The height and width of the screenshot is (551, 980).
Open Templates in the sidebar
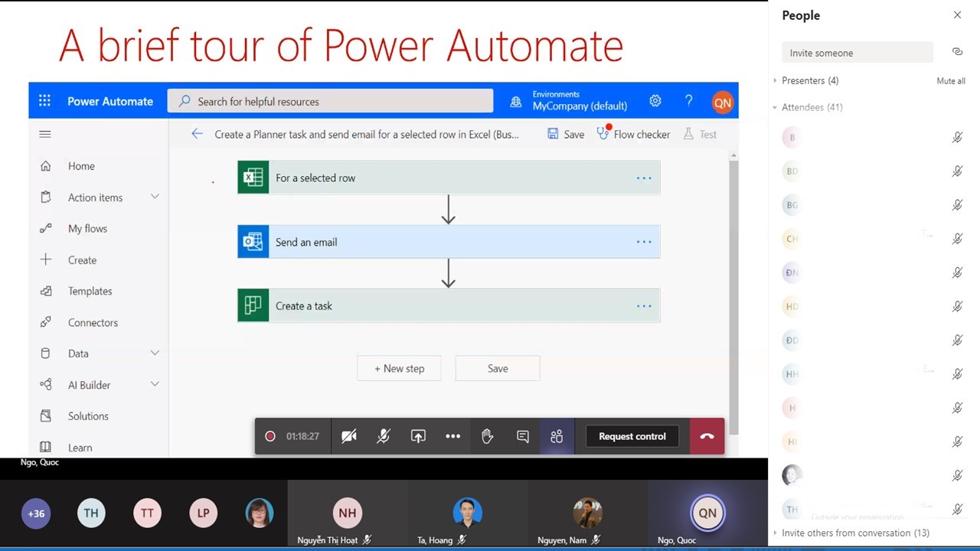click(x=90, y=291)
